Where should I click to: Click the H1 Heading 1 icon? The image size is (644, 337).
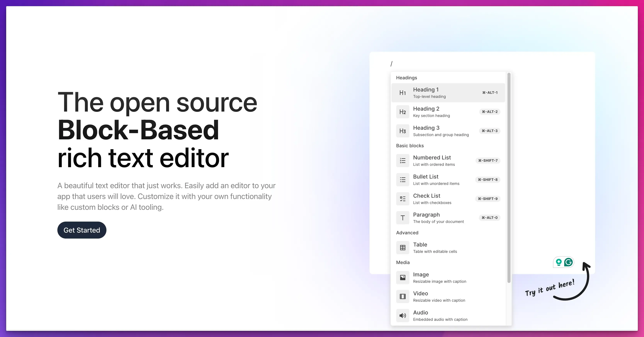(403, 93)
